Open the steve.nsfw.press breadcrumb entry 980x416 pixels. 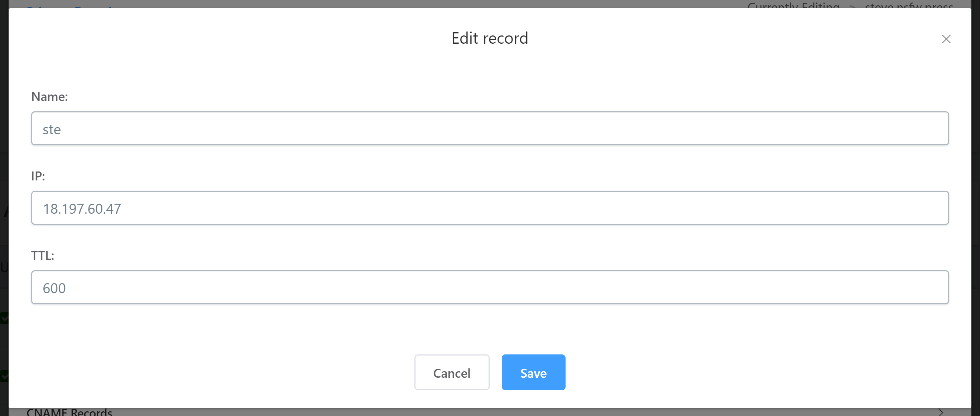[908, 5]
